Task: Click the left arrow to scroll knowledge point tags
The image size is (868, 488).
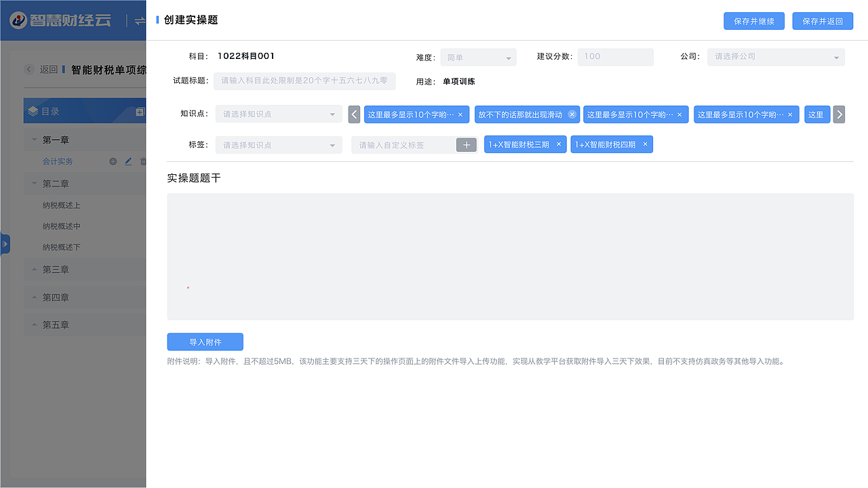Action: (354, 114)
